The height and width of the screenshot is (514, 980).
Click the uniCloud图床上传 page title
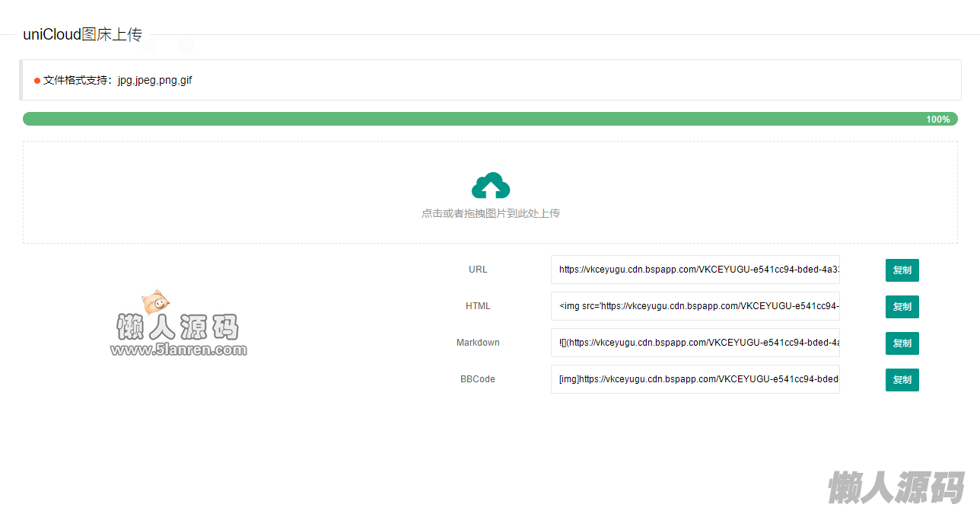point(82,34)
